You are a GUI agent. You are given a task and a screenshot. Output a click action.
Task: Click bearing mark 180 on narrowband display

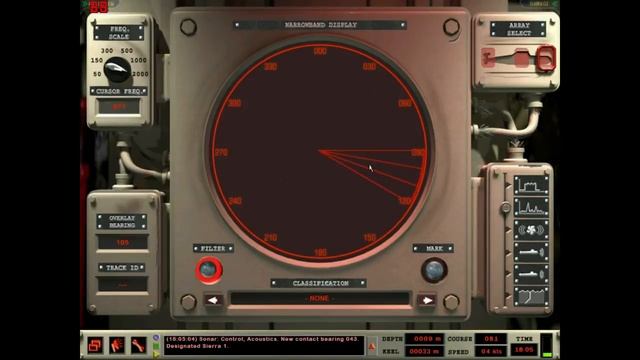[x=320, y=252]
